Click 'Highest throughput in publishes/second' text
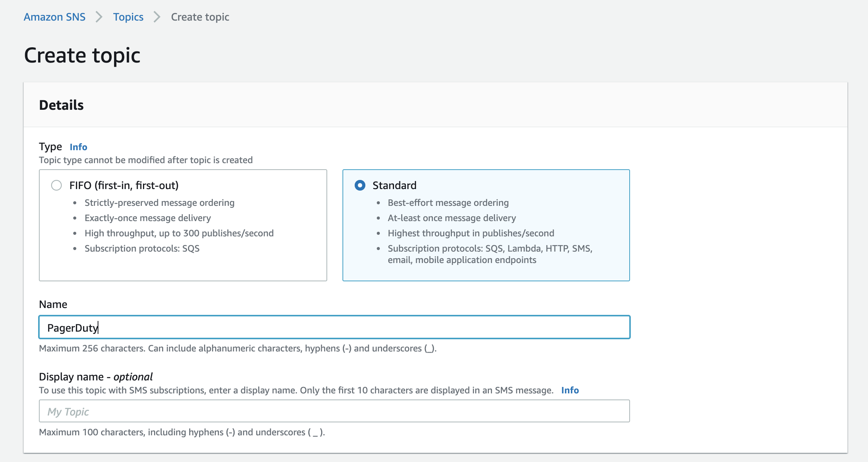The width and height of the screenshot is (868, 462). click(x=471, y=233)
